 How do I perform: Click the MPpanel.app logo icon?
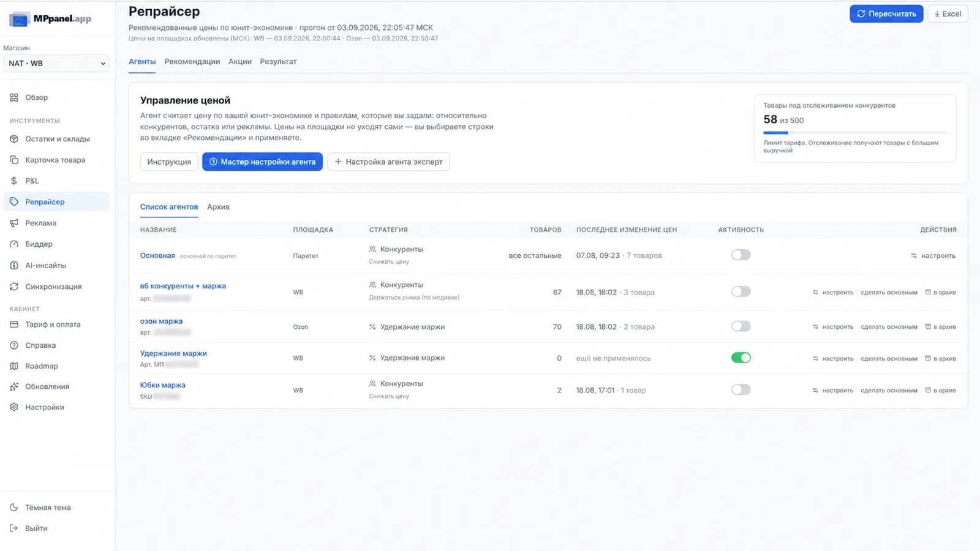(x=20, y=19)
